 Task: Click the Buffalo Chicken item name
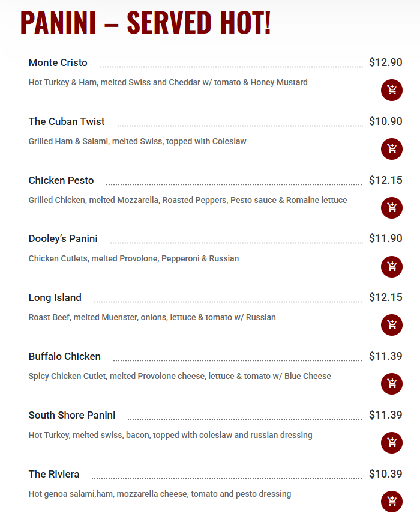[x=64, y=356]
